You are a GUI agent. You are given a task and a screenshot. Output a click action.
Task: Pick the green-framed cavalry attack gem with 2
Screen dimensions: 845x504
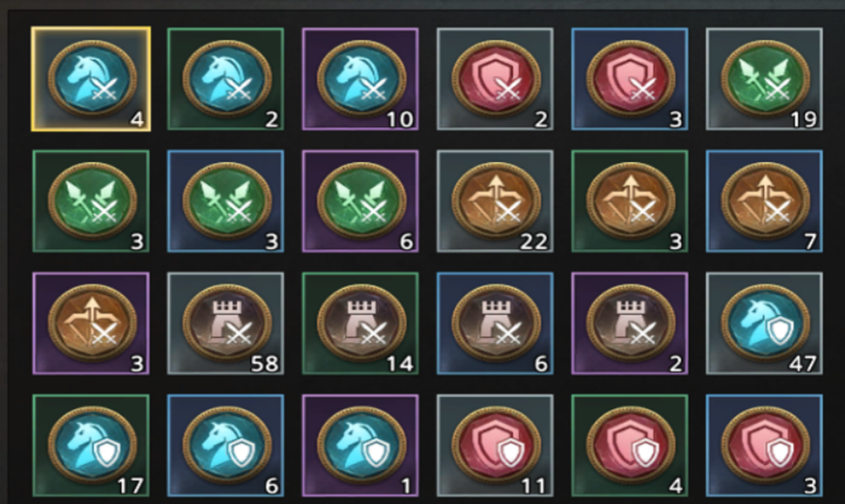point(226,79)
